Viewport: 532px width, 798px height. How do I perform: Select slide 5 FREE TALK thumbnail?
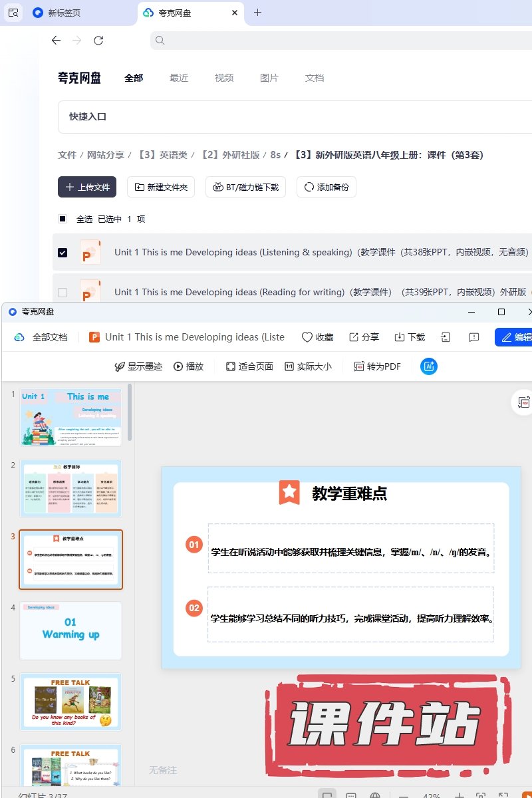pos(70,702)
